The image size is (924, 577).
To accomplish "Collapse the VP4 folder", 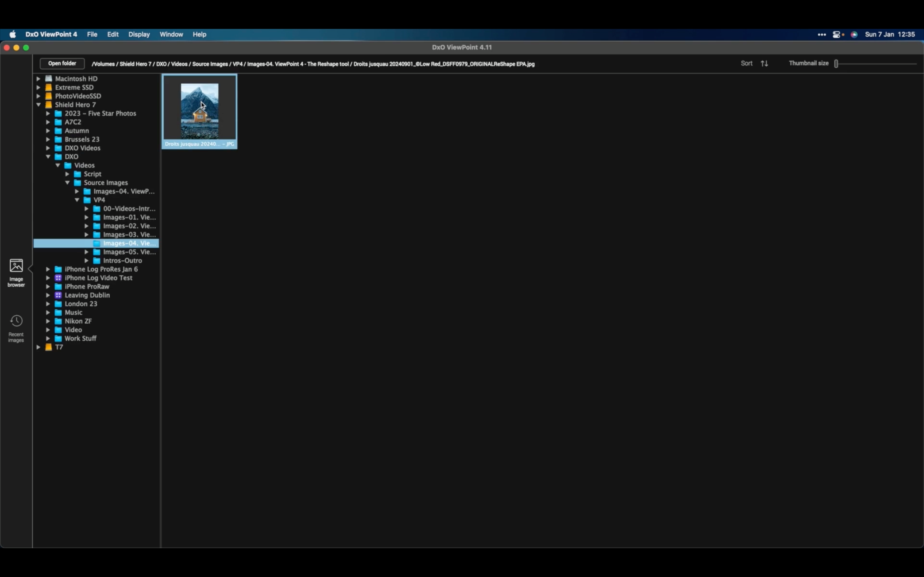I will click(77, 200).
